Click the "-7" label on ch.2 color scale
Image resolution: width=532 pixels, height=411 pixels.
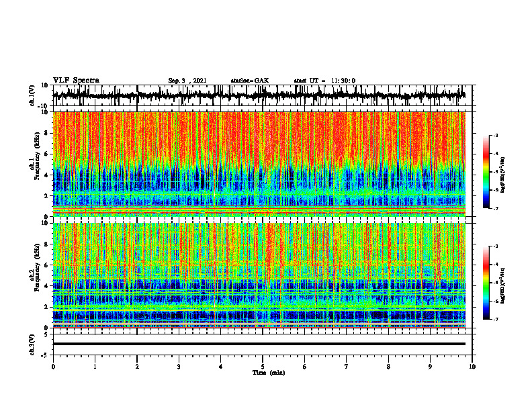tap(496, 319)
